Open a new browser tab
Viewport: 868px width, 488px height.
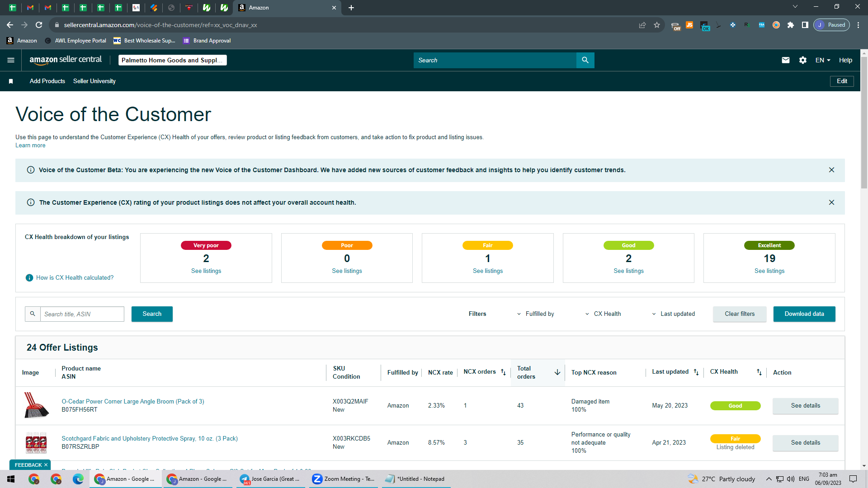click(x=351, y=8)
